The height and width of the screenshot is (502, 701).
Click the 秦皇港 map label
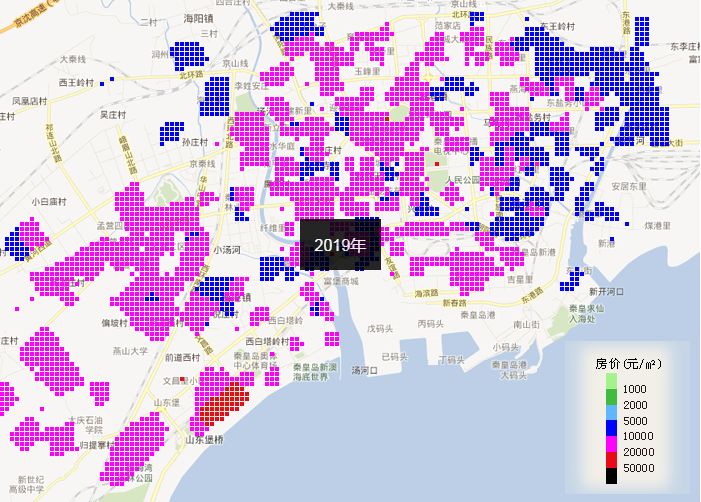(478, 315)
